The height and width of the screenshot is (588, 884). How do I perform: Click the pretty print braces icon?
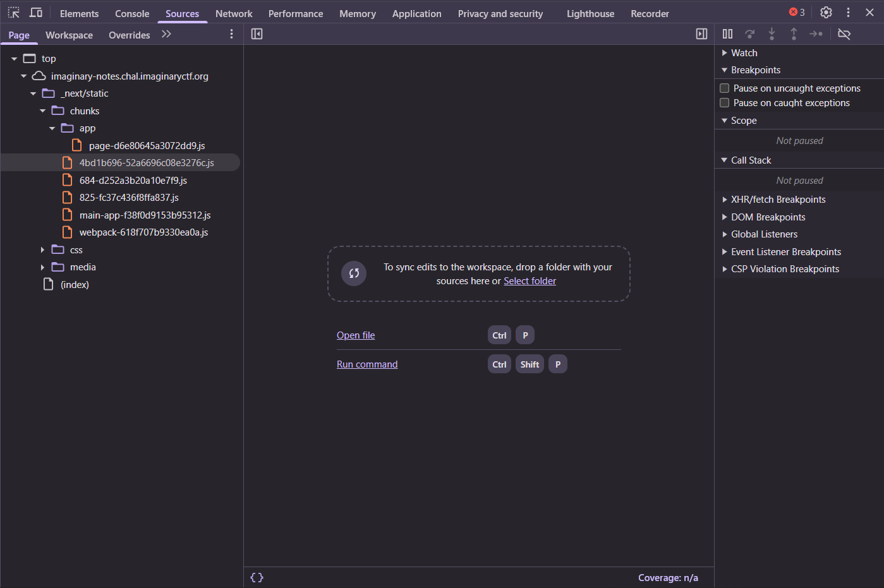click(257, 577)
